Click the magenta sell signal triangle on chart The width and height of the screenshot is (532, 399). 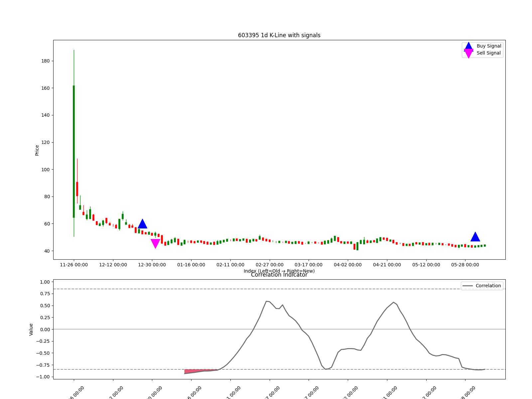155,244
